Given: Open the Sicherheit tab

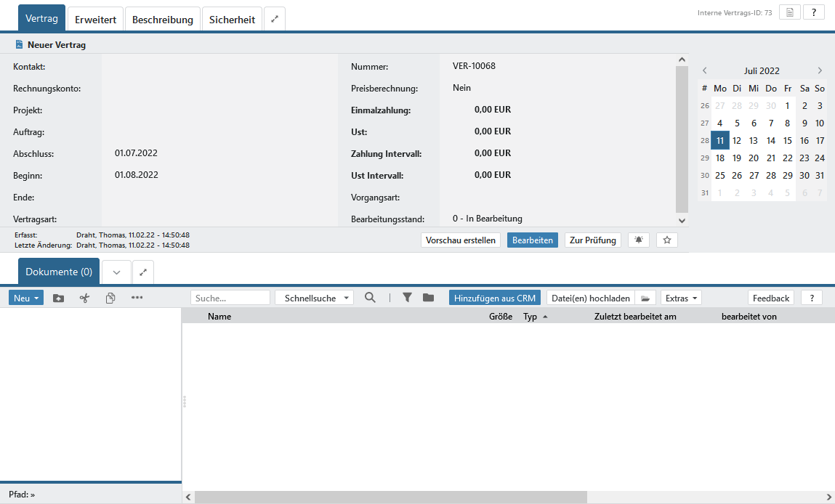Looking at the screenshot, I should [232, 20].
